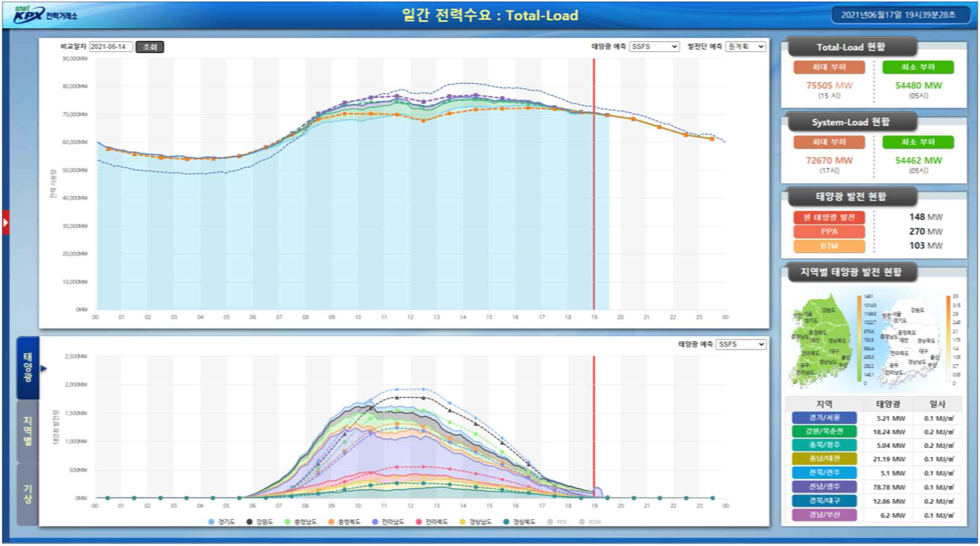Select the 전남/광주 region button

824,487
